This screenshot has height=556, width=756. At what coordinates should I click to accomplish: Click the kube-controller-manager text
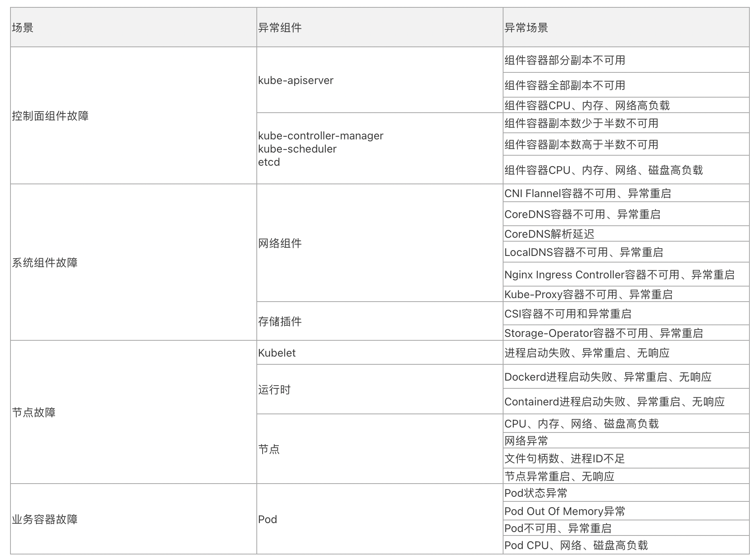pyautogui.click(x=321, y=136)
